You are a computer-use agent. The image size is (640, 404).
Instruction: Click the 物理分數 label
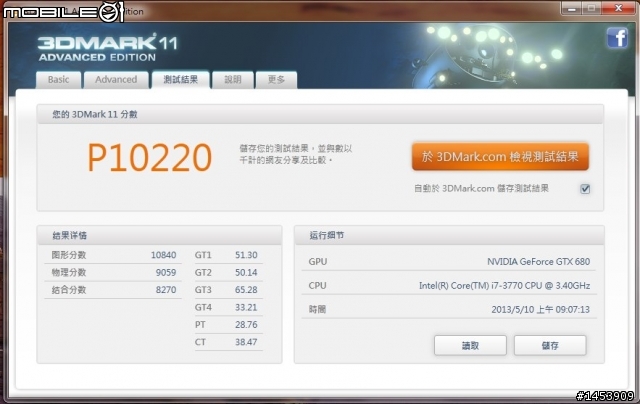[x=69, y=273]
